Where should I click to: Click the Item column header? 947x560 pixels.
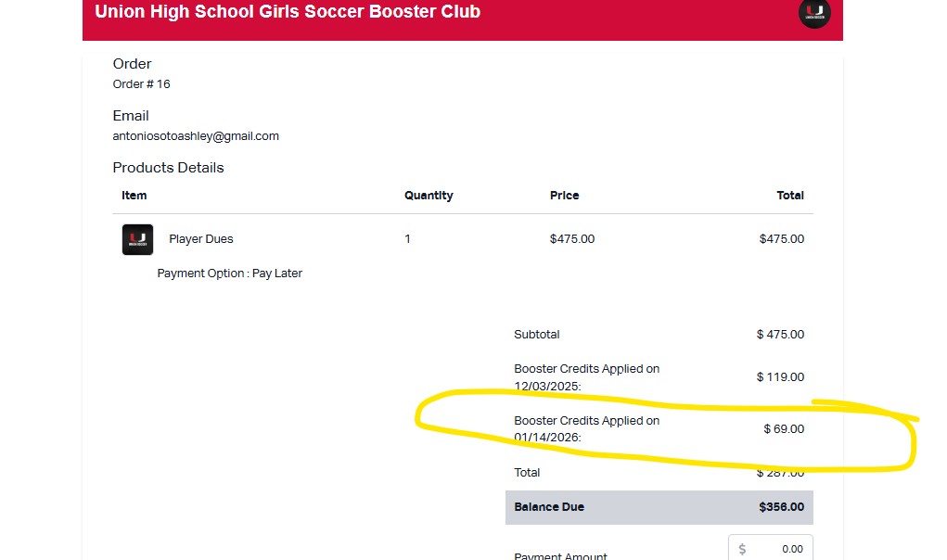134,196
